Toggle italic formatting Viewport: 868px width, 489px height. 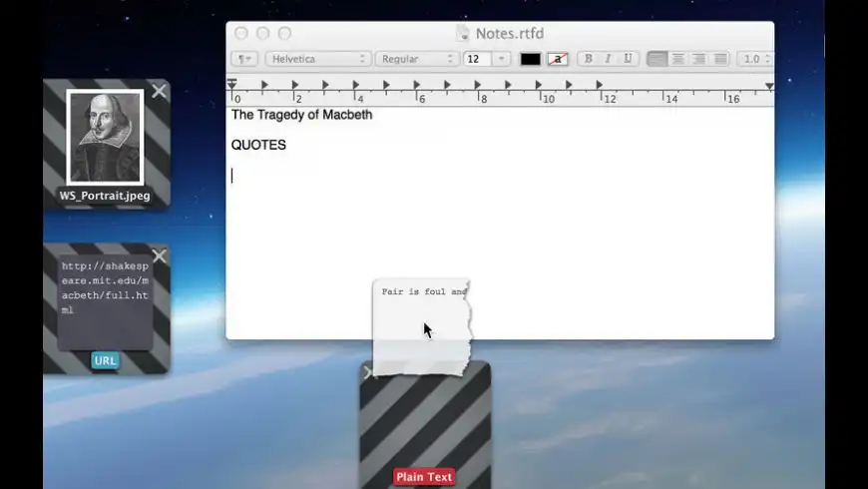[608, 59]
